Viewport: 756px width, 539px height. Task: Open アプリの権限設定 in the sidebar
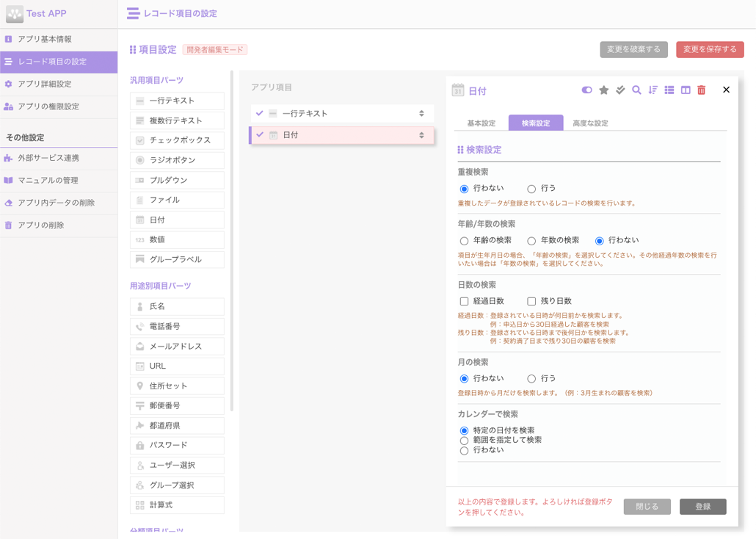[x=59, y=106]
